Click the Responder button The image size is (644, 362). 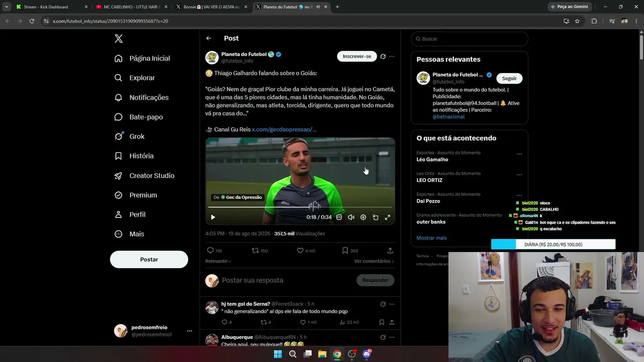pyautogui.click(x=375, y=280)
